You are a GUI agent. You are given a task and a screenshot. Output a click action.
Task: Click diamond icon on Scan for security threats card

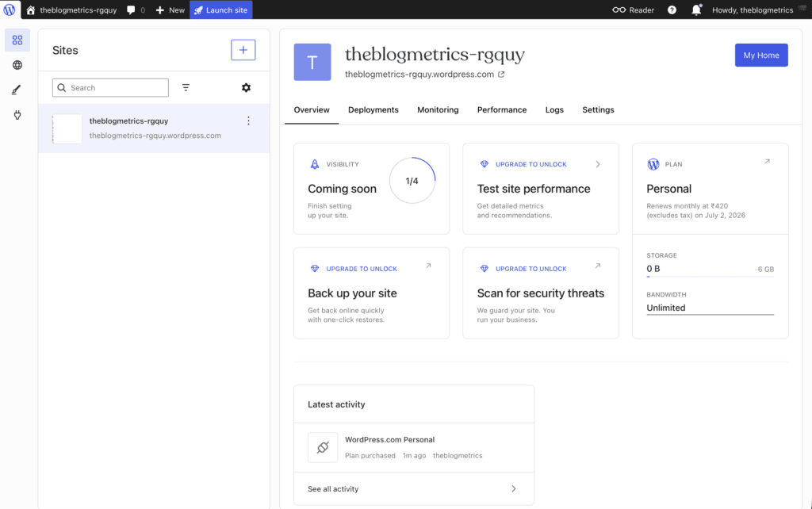(485, 268)
